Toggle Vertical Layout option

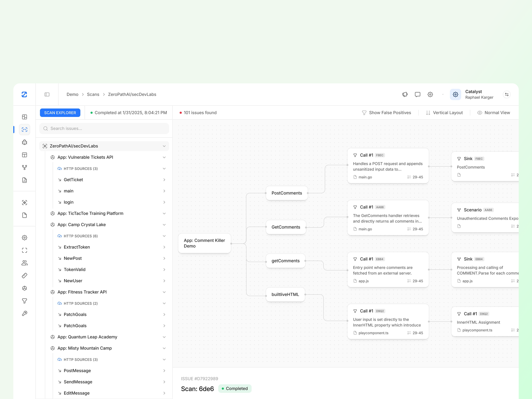click(444, 112)
